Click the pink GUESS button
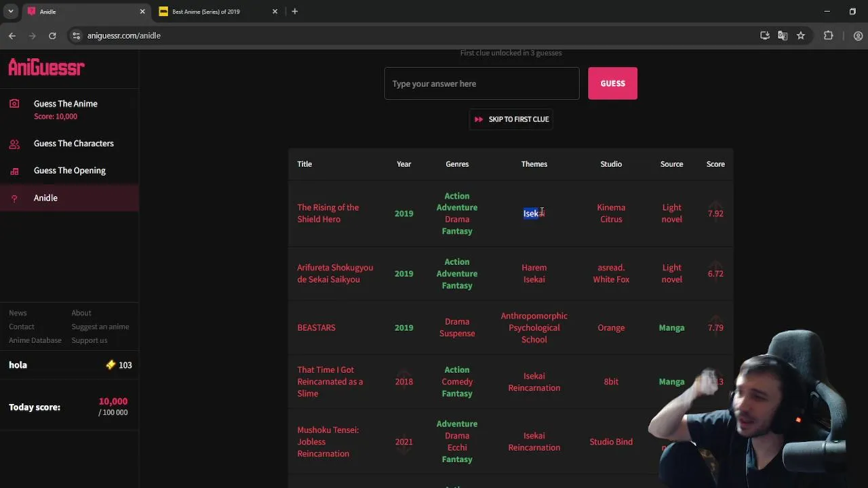Screen dimensions: 868x488 (x=612, y=83)
